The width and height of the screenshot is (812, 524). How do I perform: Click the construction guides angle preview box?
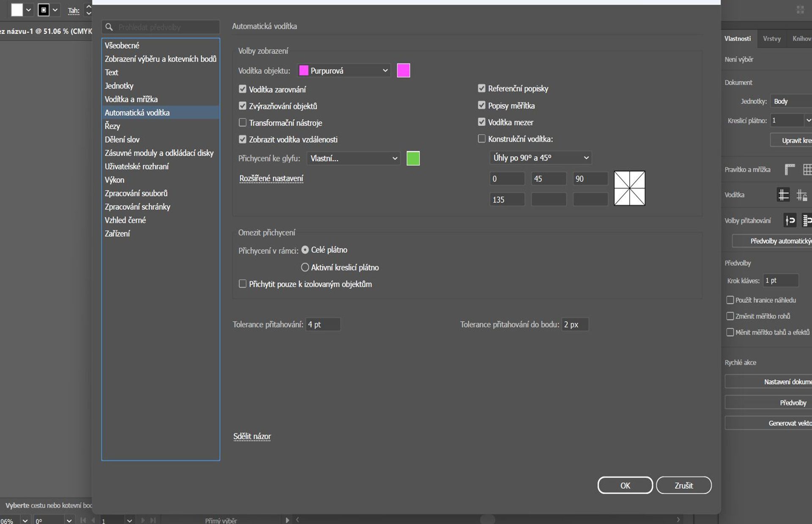tap(629, 188)
